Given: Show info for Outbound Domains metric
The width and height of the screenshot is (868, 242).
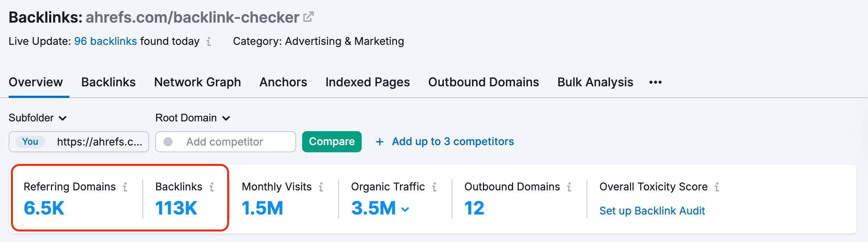Looking at the screenshot, I should (x=569, y=187).
